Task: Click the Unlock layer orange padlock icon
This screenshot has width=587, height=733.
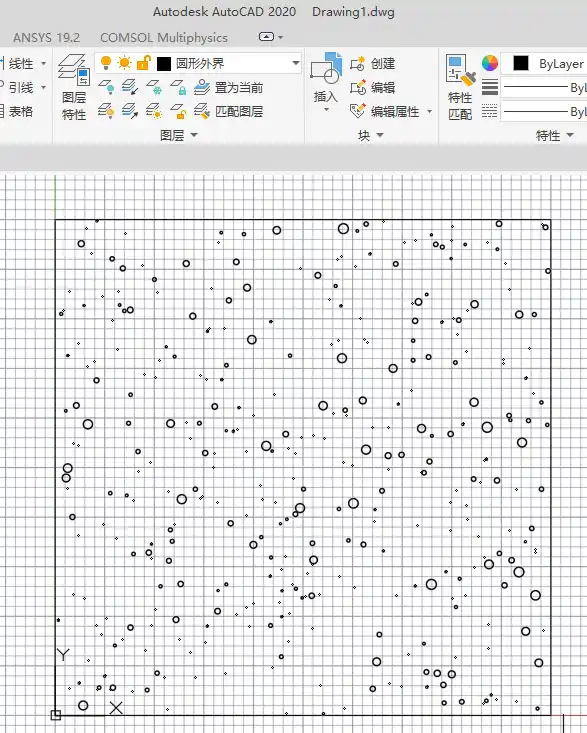Action: (x=178, y=111)
